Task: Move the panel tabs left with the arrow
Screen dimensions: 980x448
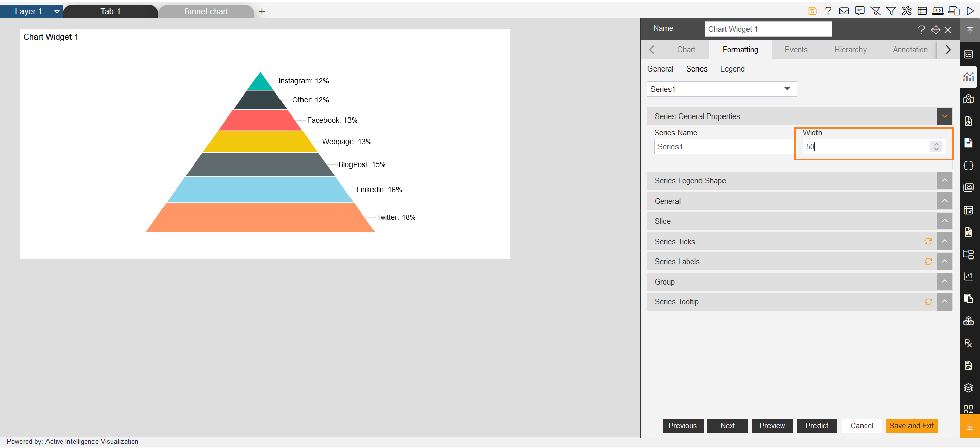Action: [x=651, y=50]
